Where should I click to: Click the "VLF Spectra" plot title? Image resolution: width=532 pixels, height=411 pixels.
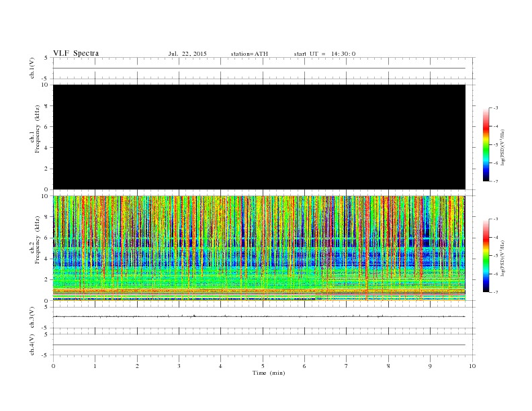pos(76,53)
